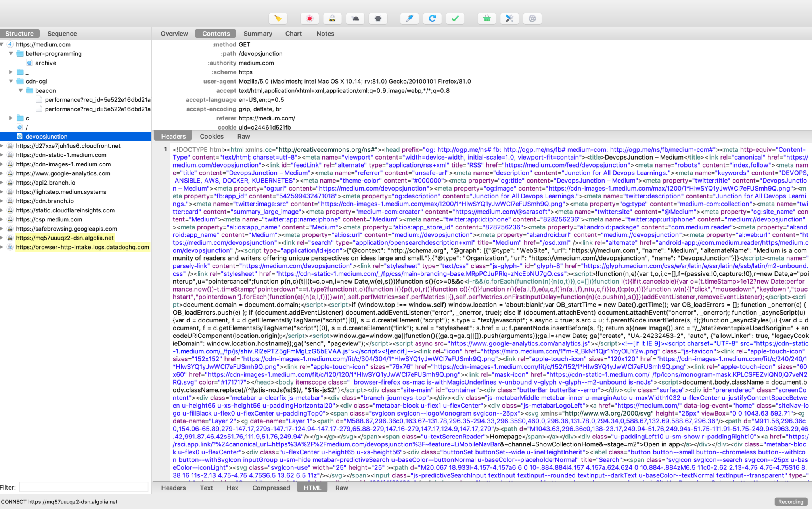Click the breakpoints hexagon icon

378,18
